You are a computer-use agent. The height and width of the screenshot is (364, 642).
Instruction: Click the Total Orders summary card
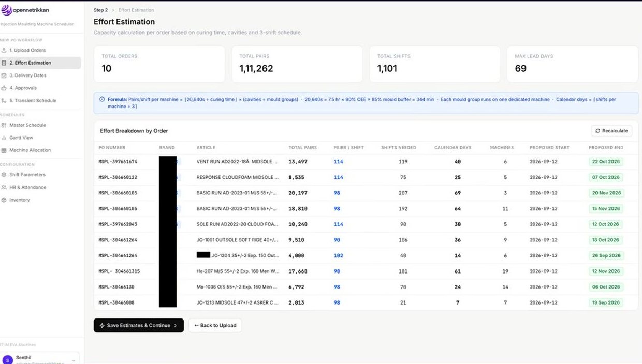(159, 64)
